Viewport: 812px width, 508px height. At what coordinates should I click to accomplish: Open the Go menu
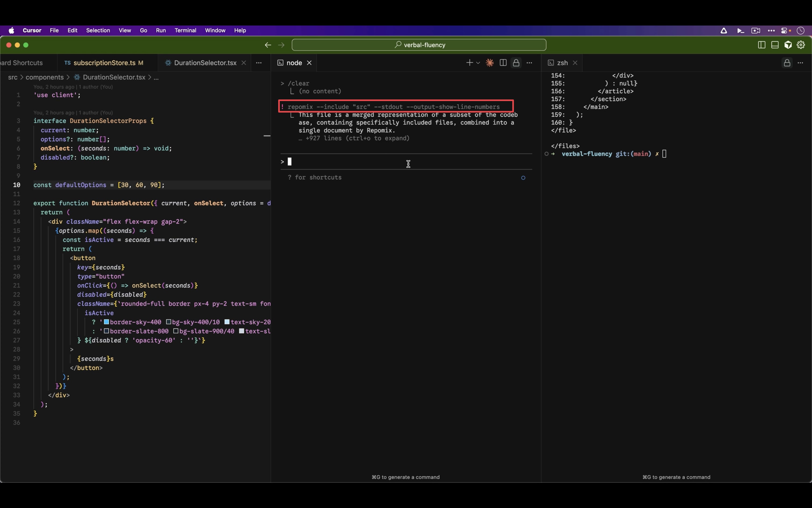click(143, 31)
